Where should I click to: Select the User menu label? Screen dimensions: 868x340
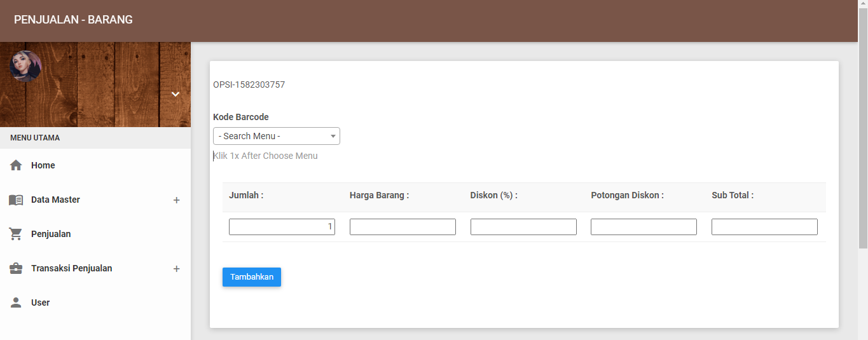point(40,303)
